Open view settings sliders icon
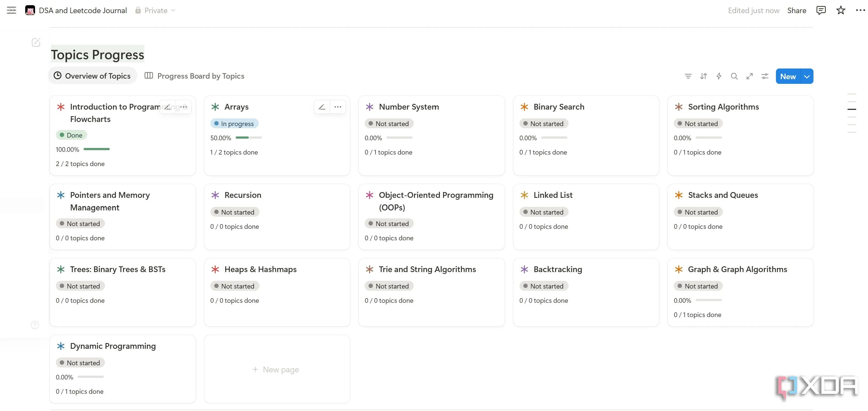 point(765,76)
